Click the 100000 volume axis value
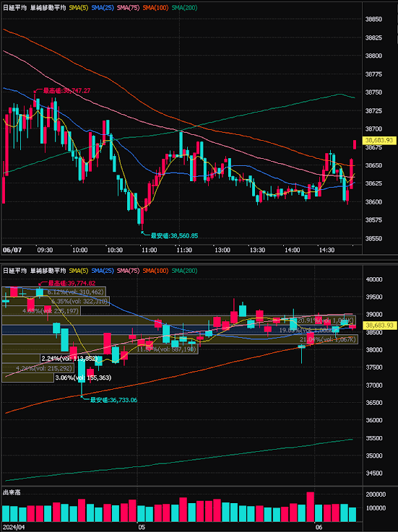Screen dimensions: 398x532 [376, 508]
